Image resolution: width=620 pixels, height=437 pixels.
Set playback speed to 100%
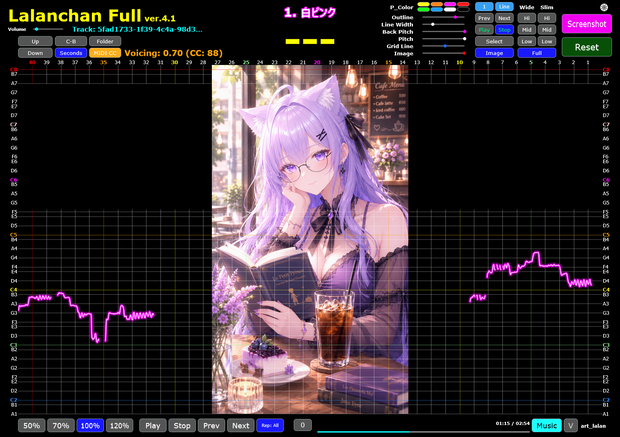coord(90,426)
